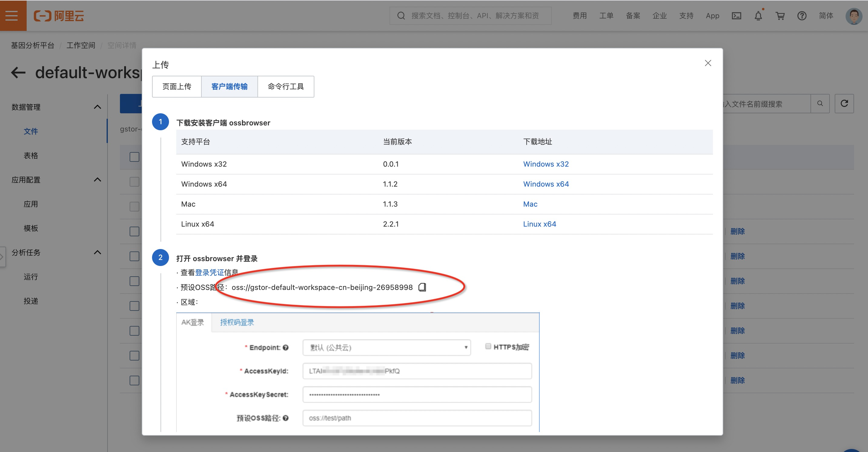Click search magnifier in top search bar
868x452 pixels.
tap(401, 16)
